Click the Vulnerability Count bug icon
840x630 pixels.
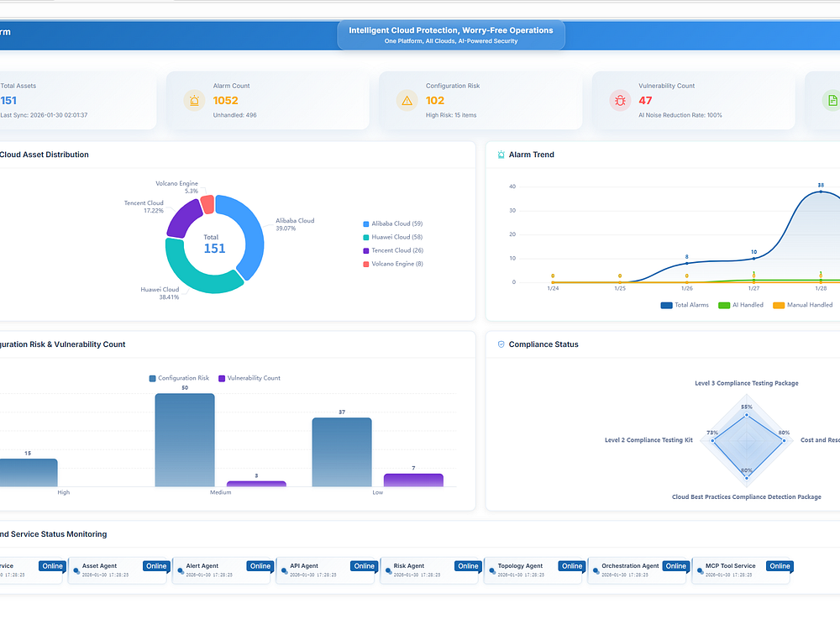point(620,100)
